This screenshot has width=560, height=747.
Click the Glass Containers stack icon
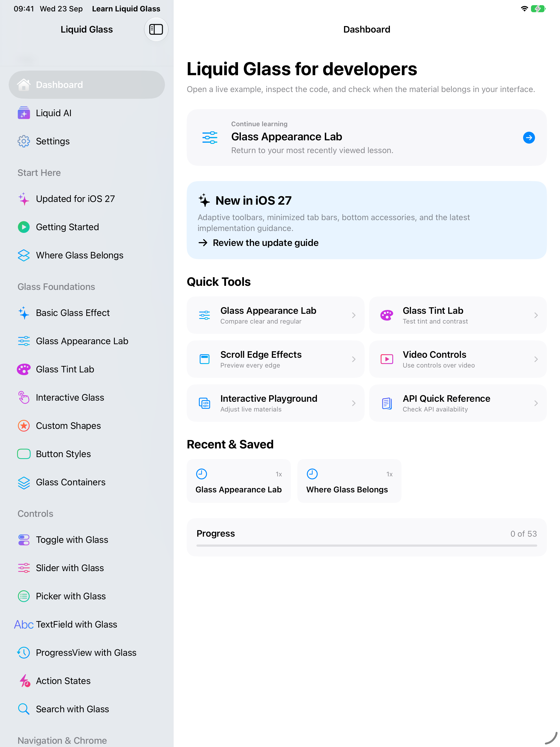(x=24, y=483)
